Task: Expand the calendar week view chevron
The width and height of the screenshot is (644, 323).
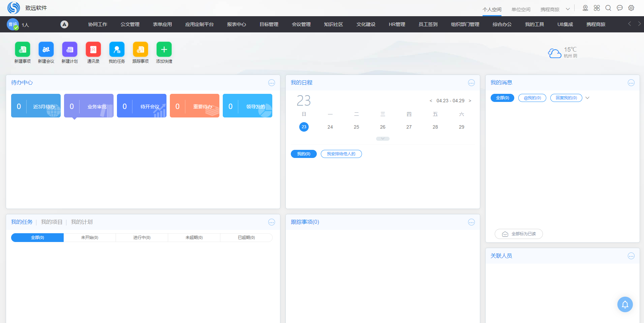Action: [x=383, y=139]
